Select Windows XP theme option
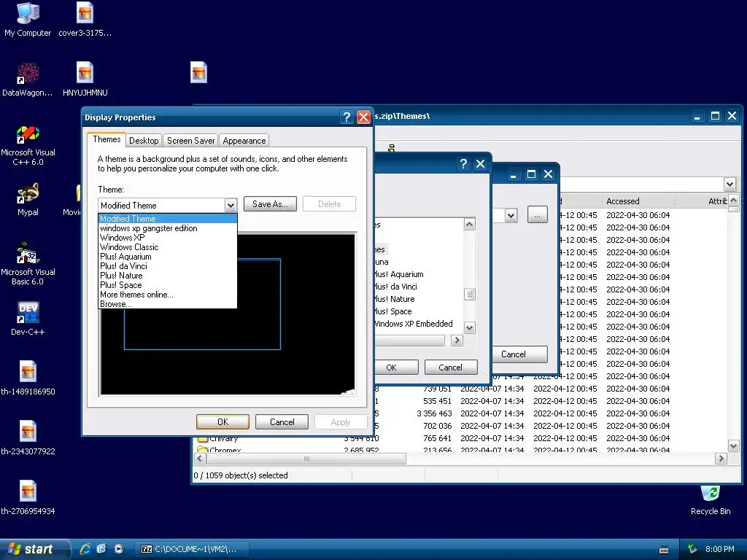 167,238
